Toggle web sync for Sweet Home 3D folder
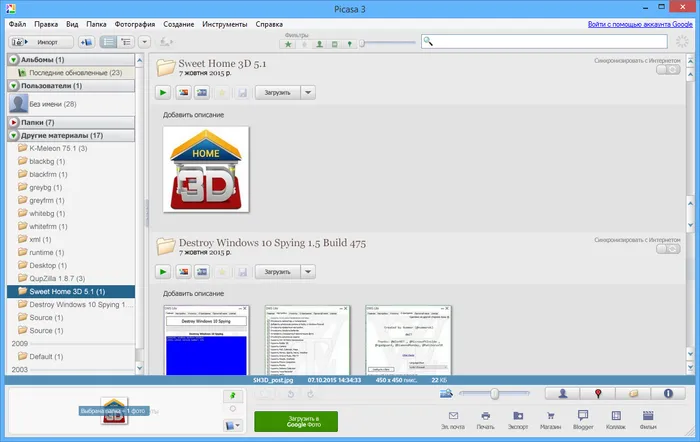 (668, 70)
